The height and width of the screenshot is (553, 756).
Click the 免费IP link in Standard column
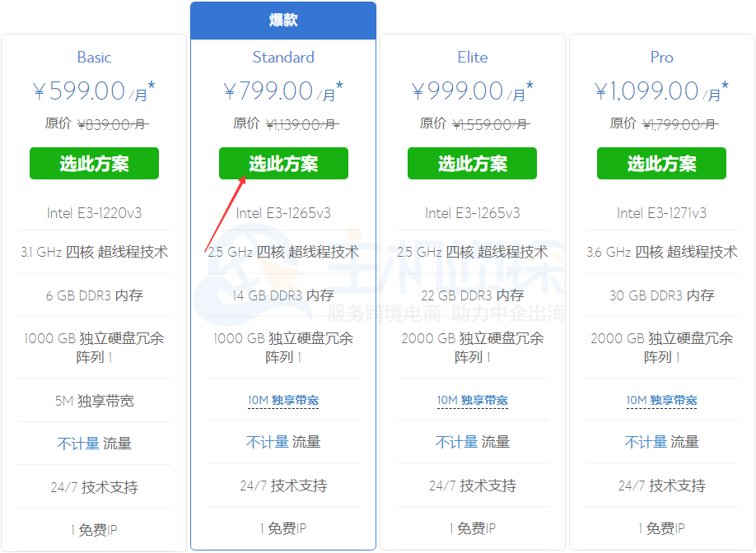283,527
